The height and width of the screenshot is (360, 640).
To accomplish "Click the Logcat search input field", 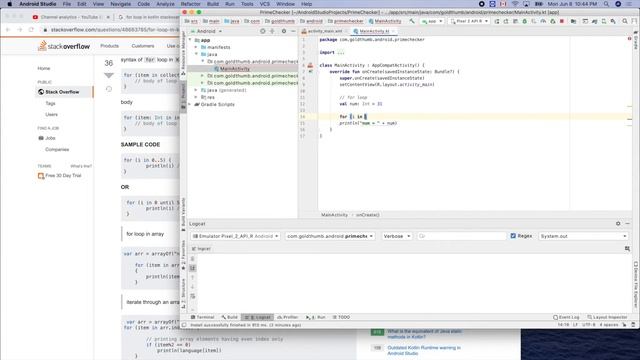I will pos(461,236).
